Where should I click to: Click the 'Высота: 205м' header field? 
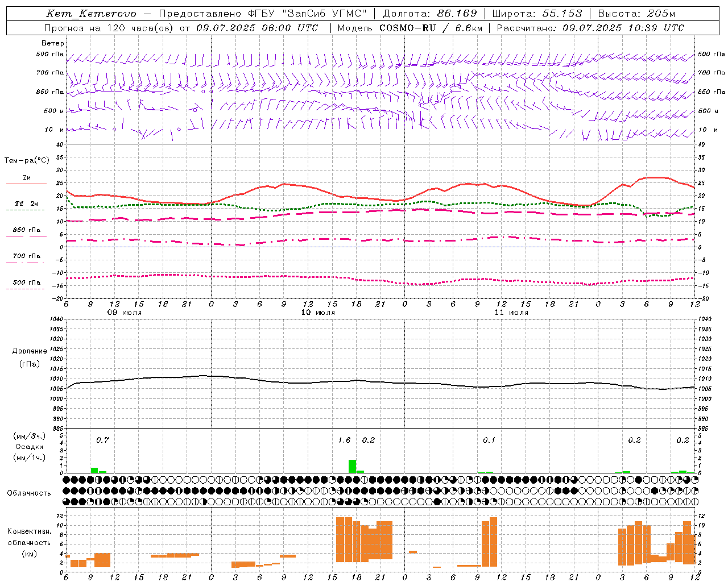point(636,14)
